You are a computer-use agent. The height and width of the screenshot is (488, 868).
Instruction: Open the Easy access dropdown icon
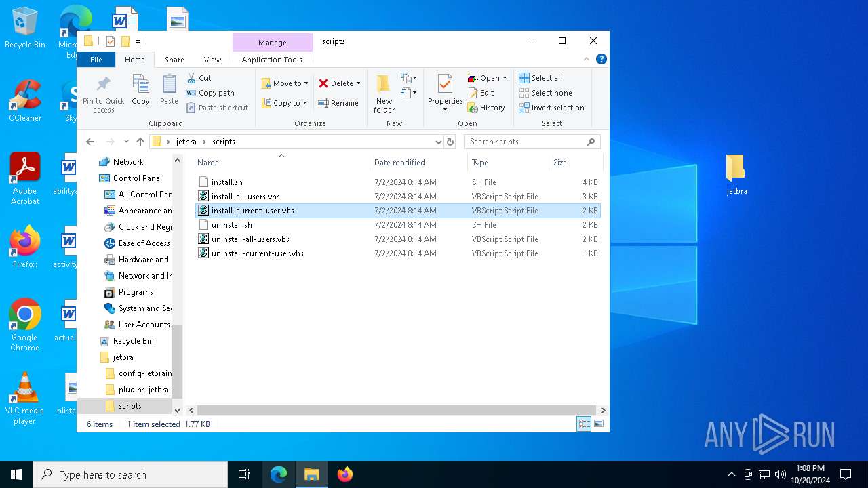[x=408, y=93]
